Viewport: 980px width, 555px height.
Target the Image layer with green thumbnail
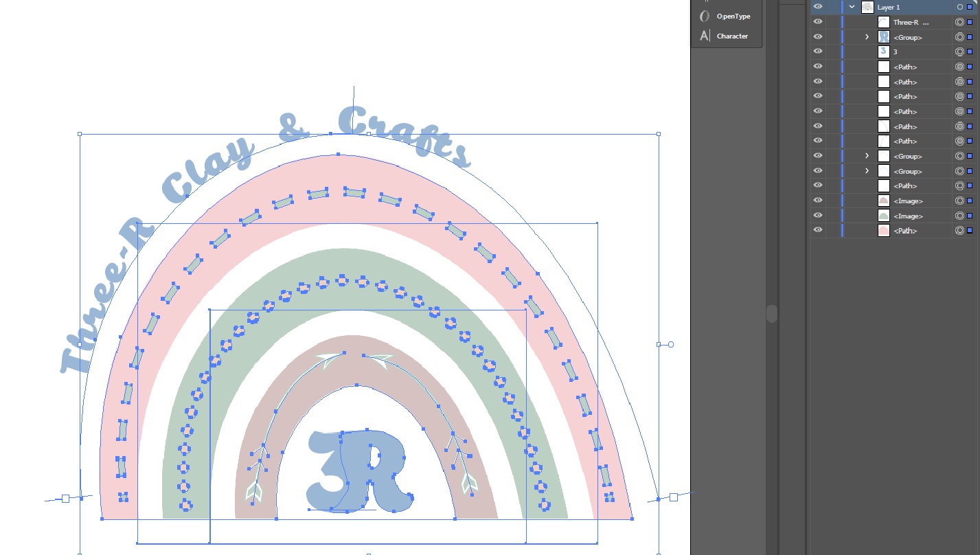(959, 216)
